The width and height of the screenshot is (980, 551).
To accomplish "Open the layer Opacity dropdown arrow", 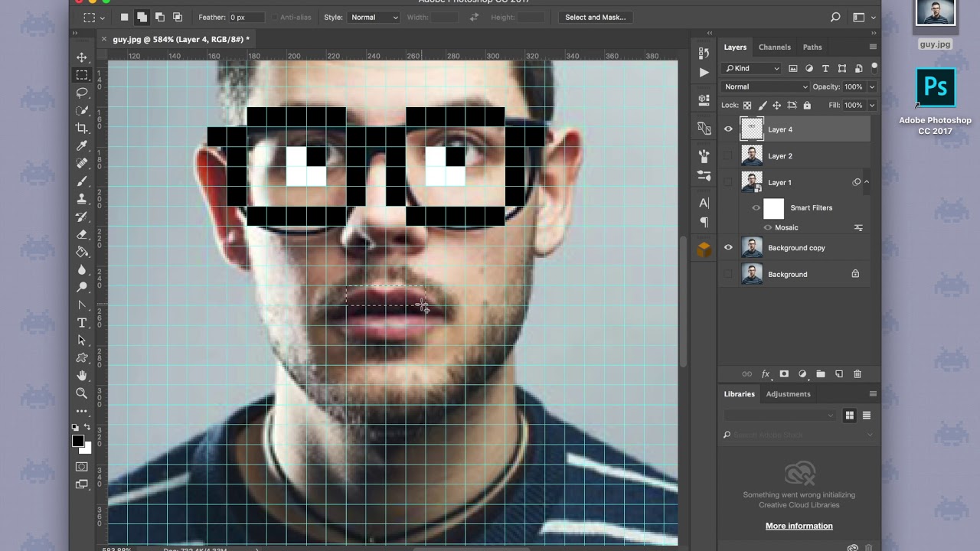I will [871, 86].
